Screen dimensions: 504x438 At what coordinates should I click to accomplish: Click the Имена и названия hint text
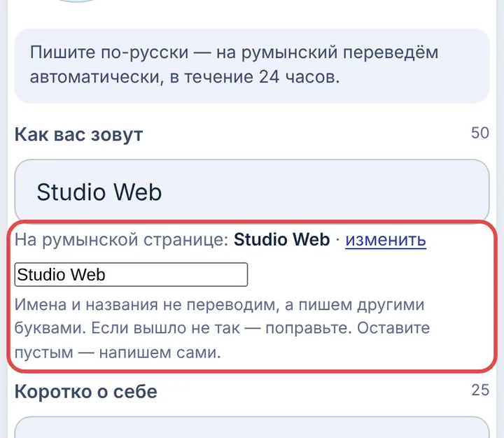click(222, 328)
